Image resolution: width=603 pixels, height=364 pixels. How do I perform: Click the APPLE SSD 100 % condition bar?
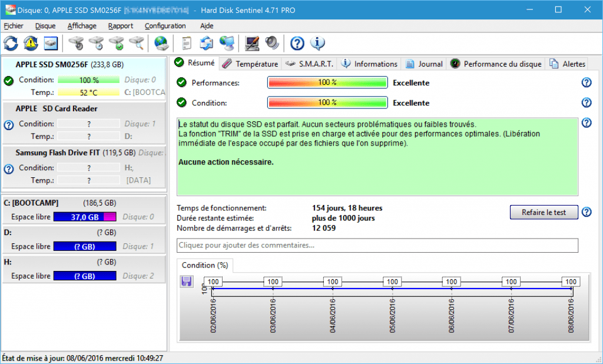pos(89,80)
